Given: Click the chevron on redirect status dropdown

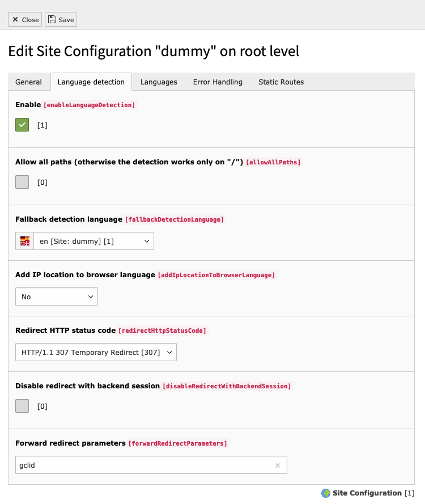Looking at the screenshot, I should point(169,352).
